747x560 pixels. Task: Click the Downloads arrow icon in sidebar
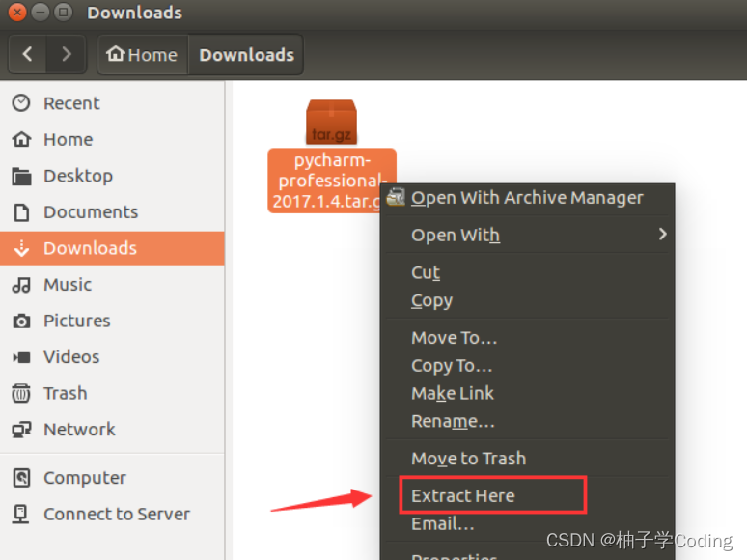pyautogui.click(x=21, y=248)
